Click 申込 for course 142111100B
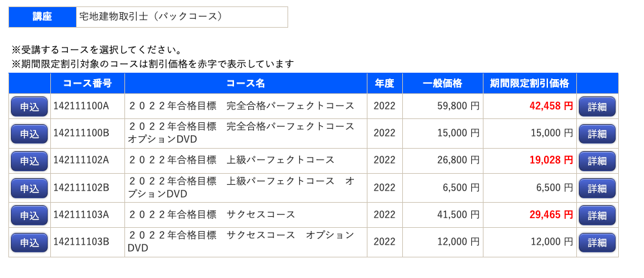This screenshot has width=644, height=278. [x=30, y=134]
